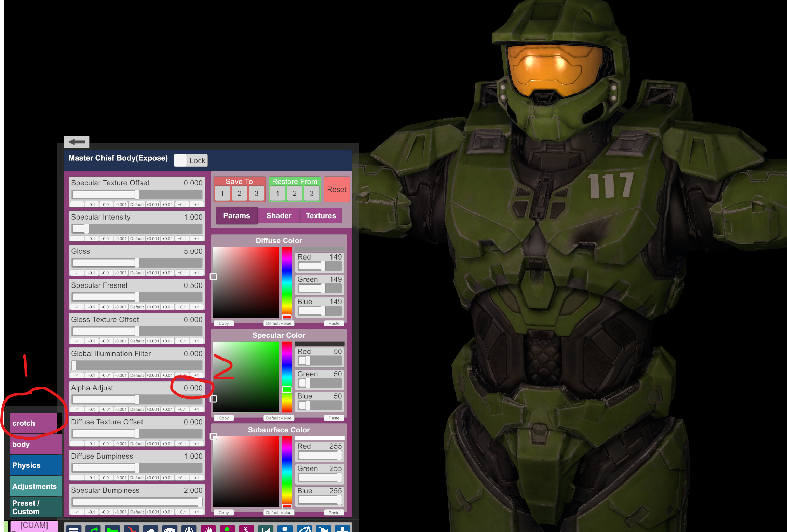Click the Specular Texture Offset slider handle
The height and width of the screenshot is (532, 787).
click(x=137, y=195)
